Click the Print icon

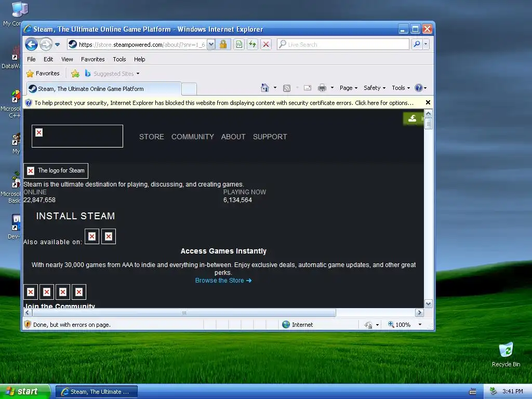click(x=322, y=88)
